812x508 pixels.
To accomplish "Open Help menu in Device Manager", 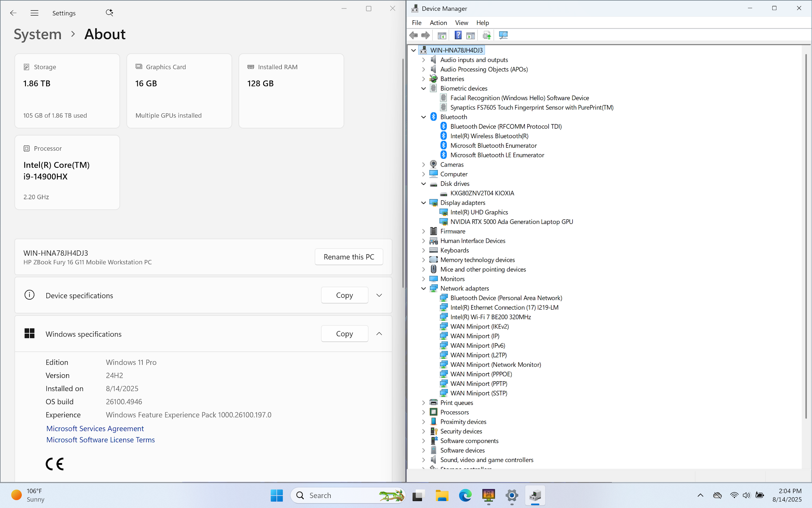I will (482, 23).
